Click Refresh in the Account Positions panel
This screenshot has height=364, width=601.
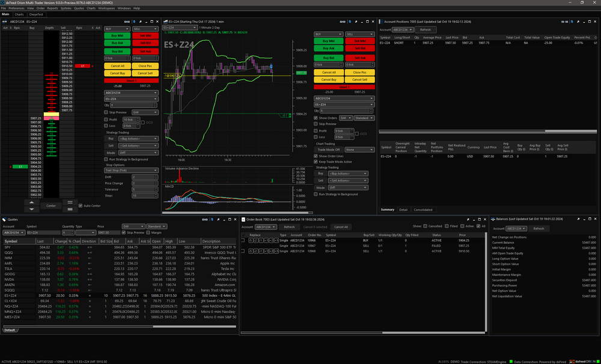pos(426,29)
